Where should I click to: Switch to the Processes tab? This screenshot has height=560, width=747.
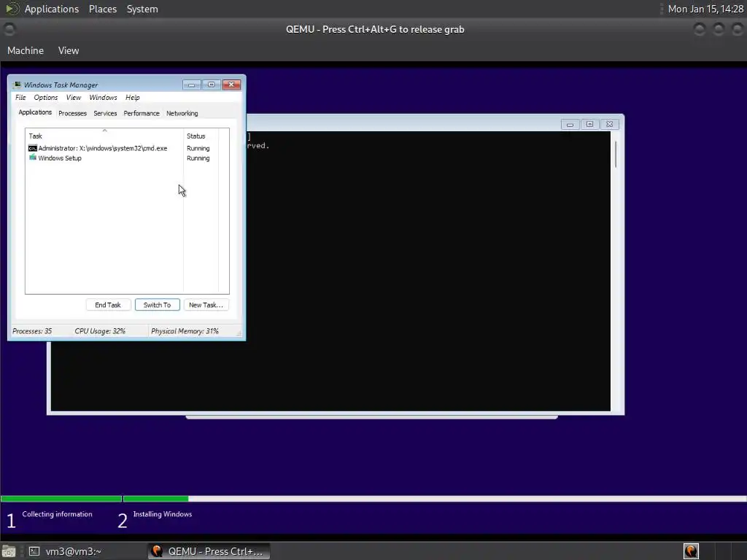click(72, 113)
